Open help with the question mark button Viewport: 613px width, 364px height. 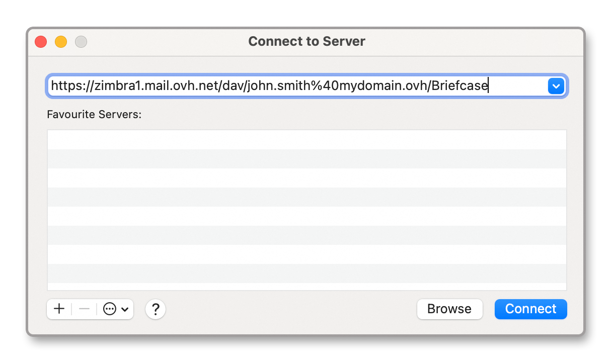pos(156,309)
